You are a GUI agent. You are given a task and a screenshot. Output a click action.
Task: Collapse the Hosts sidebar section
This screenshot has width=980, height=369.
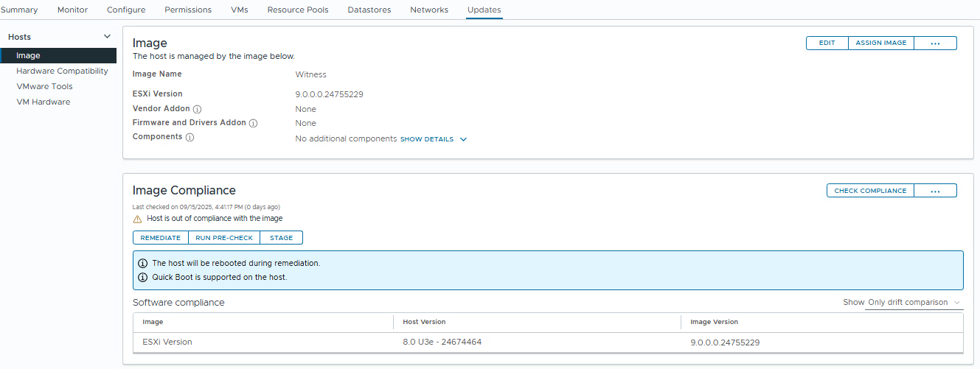click(x=107, y=37)
